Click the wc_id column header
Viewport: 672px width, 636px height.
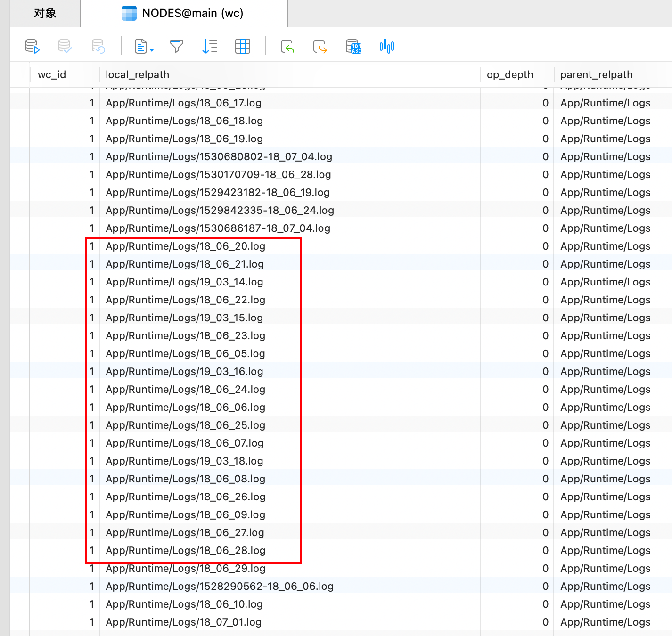click(x=65, y=74)
